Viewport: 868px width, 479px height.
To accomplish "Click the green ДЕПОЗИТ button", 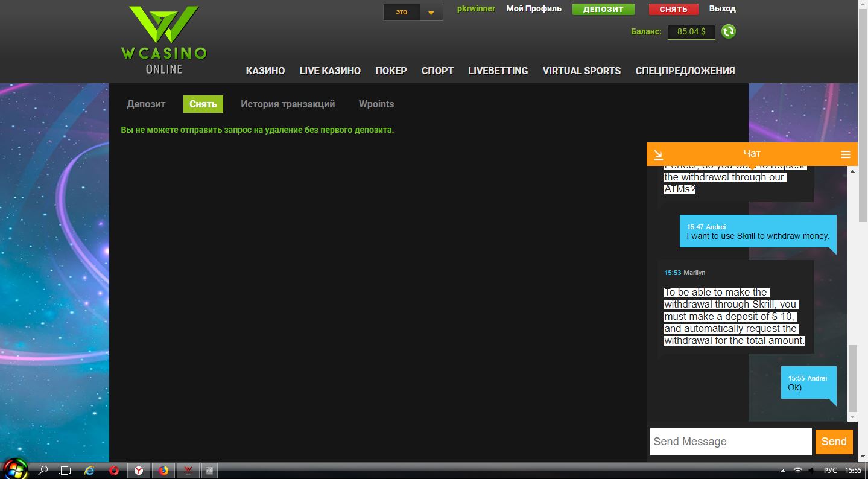I will [603, 10].
